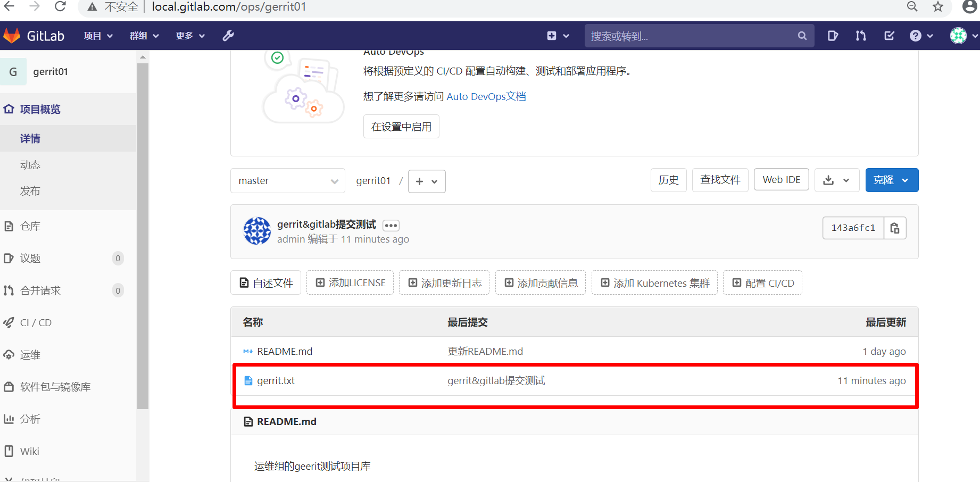Viewport: 980px width, 482px height.
Task: Click the 添加更新日志 button
Action: tap(445, 282)
